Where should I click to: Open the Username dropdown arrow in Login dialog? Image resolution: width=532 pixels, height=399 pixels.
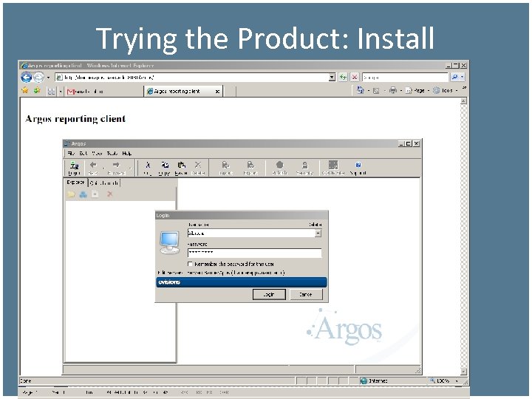[x=318, y=233]
